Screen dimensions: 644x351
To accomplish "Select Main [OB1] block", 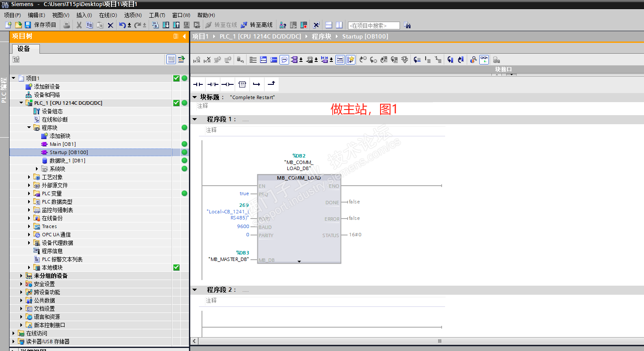I will point(62,144).
